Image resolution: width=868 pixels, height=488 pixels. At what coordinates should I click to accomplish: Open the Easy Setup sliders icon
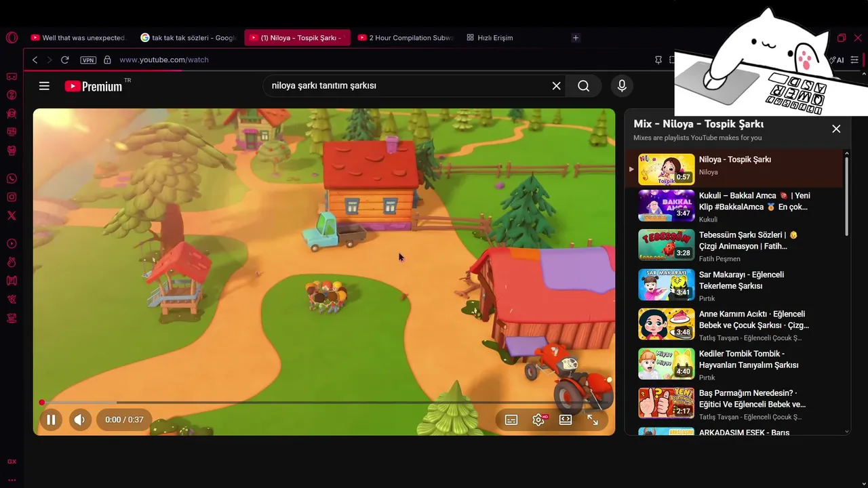point(854,60)
